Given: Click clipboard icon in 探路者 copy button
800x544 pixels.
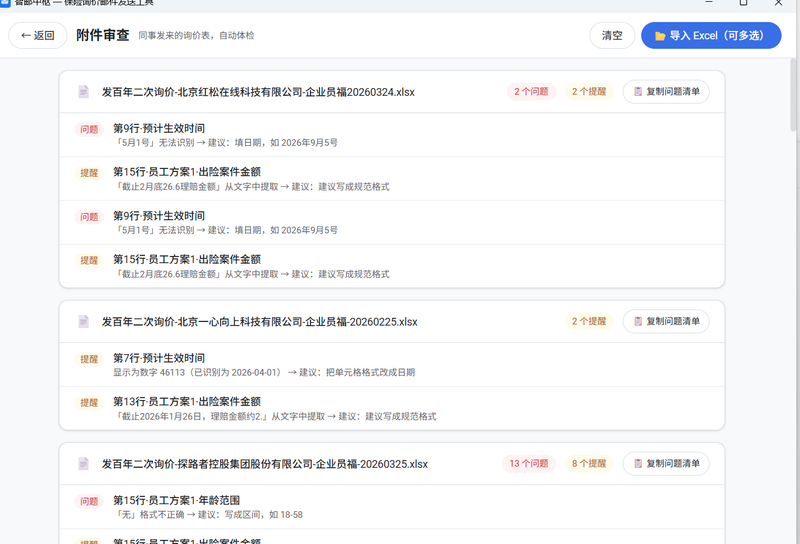Looking at the screenshot, I should pos(638,464).
